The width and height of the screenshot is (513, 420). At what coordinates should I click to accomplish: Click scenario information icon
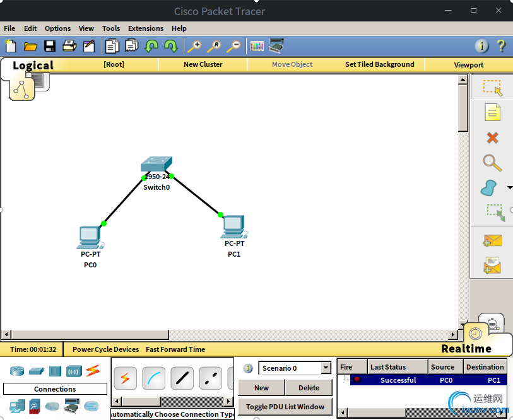point(248,368)
